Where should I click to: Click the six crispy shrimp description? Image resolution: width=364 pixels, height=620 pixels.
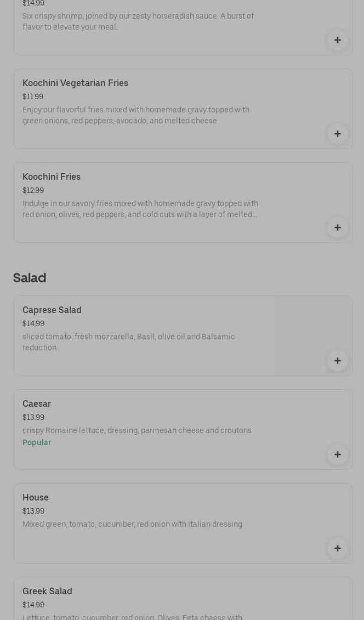pos(138,22)
